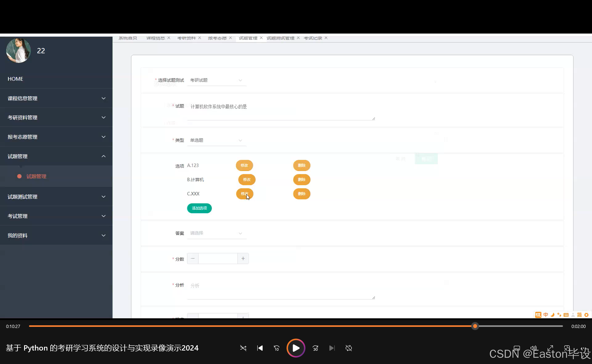The height and width of the screenshot is (364, 592).
Task: Delete option A.123
Action: (x=302, y=165)
